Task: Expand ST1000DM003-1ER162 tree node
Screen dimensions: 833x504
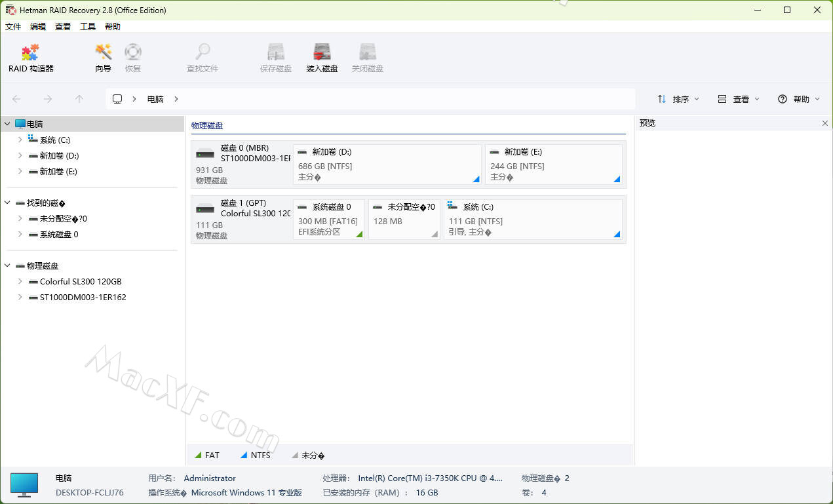Action: pyautogui.click(x=20, y=298)
